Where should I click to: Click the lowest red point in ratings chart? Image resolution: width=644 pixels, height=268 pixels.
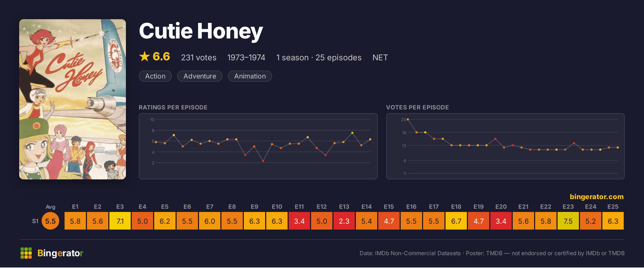tap(263, 161)
